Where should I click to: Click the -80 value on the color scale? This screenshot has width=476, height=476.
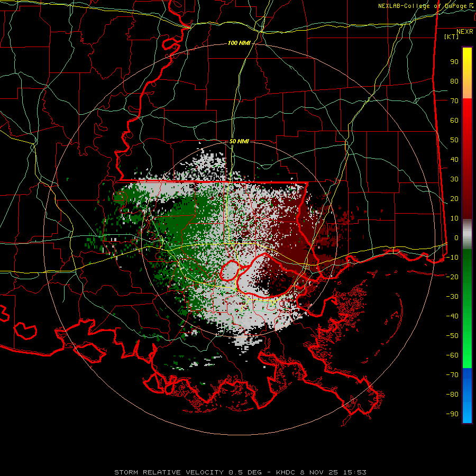click(x=452, y=395)
